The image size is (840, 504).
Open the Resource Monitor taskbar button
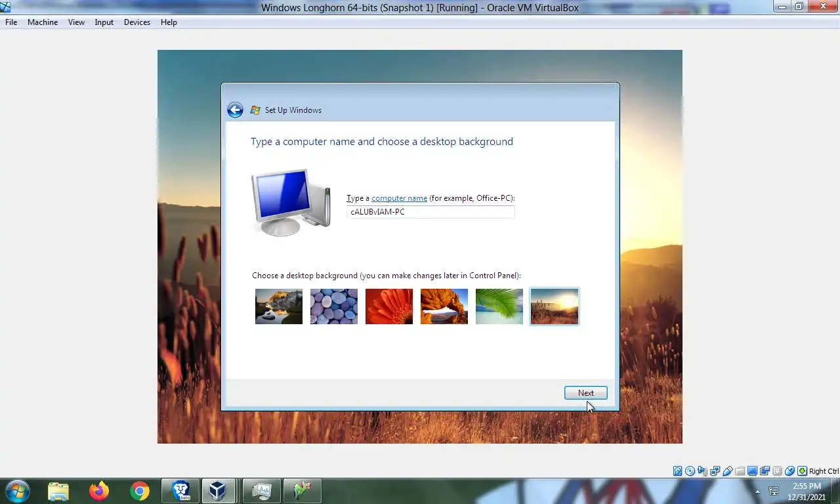pyautogui.click(x=262, y=491)
